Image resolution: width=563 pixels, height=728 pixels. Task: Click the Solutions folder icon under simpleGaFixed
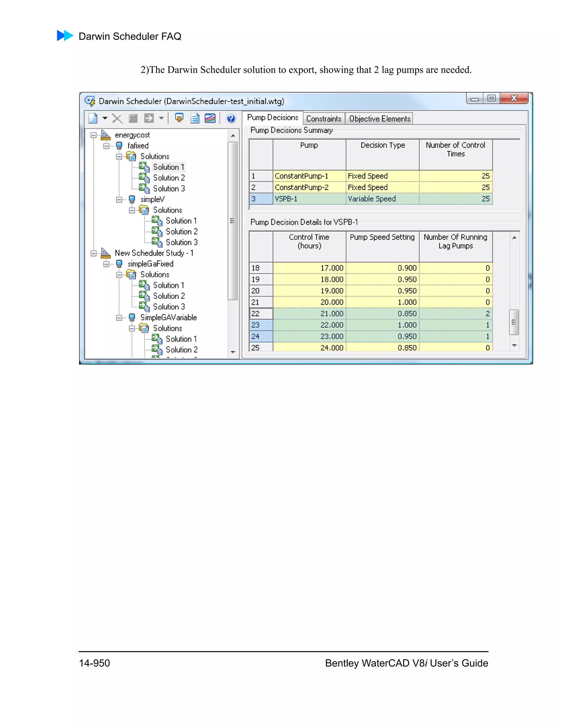131,275
